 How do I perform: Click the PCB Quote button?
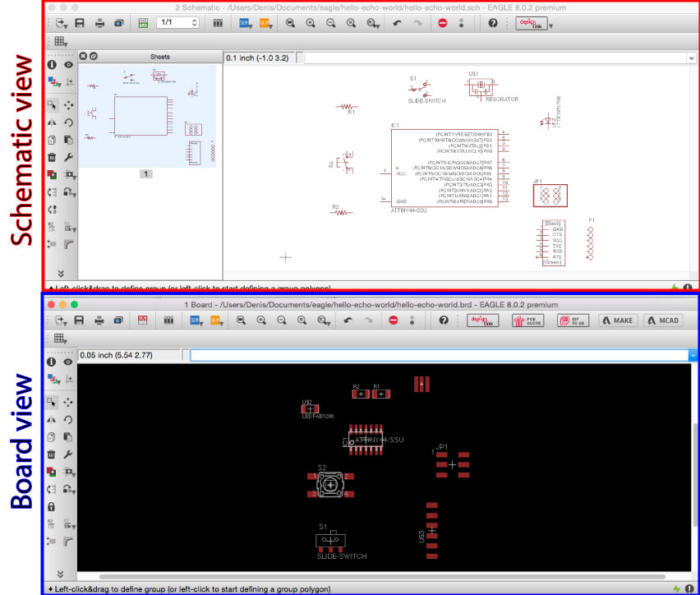[x=528, y=321]
